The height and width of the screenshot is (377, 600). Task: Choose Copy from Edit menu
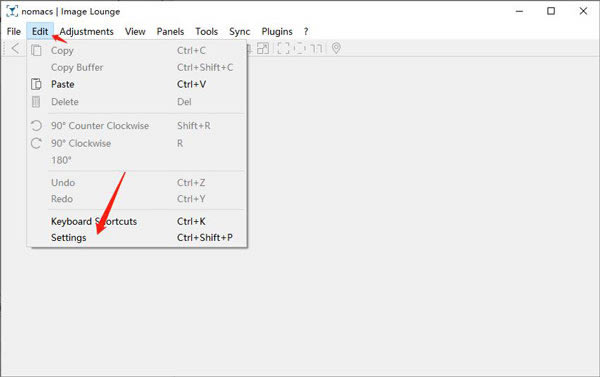tap(138, 51)
